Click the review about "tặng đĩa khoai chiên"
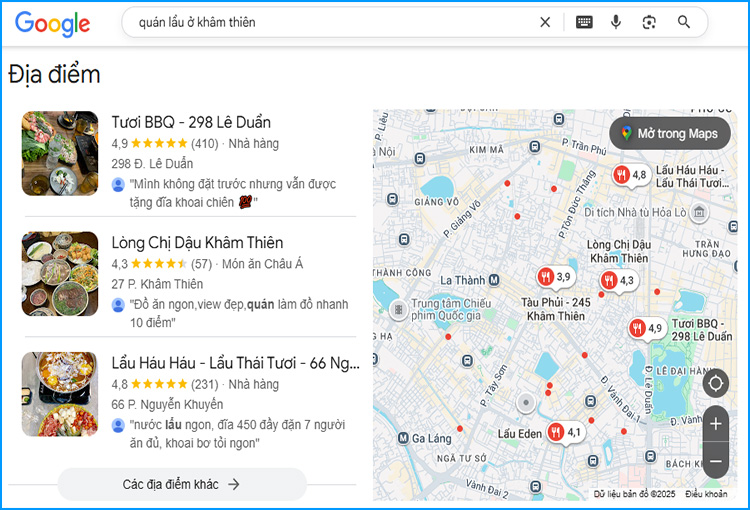The height and width of the screenshot is (510, 750). [x=233, y=193]
